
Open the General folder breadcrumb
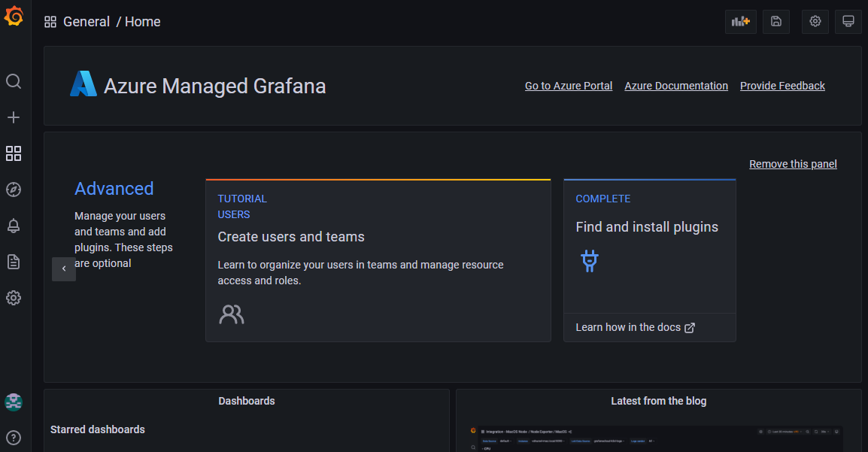tap(86, 22)
